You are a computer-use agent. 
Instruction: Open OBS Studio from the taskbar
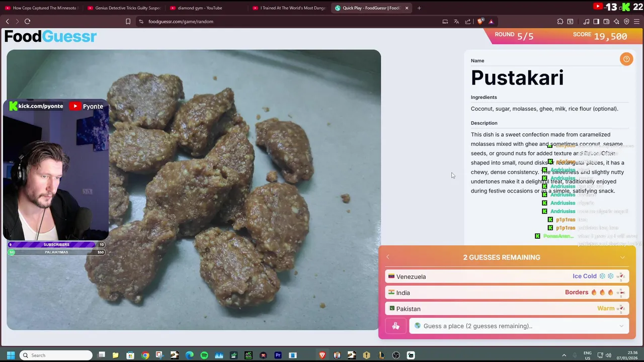point(396,355)
